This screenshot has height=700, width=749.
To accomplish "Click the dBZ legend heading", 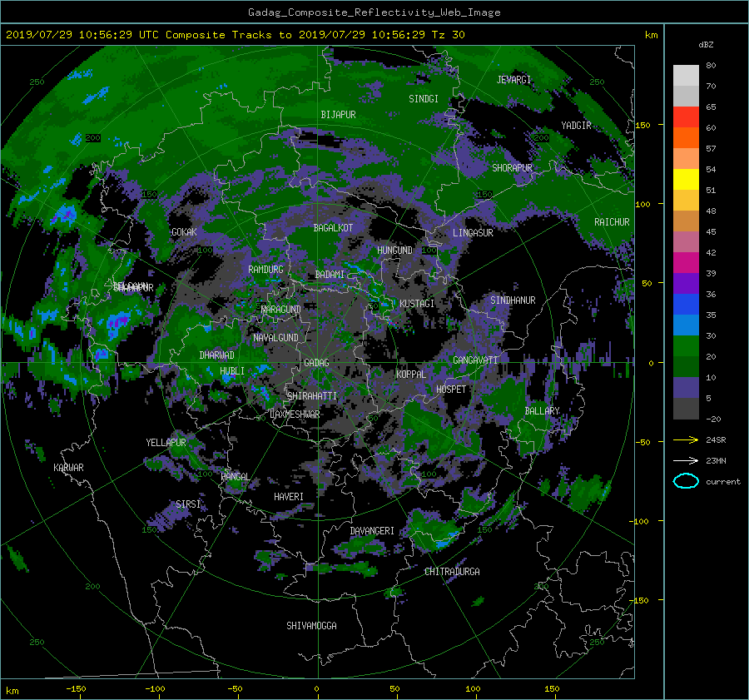I will [706, 44].
